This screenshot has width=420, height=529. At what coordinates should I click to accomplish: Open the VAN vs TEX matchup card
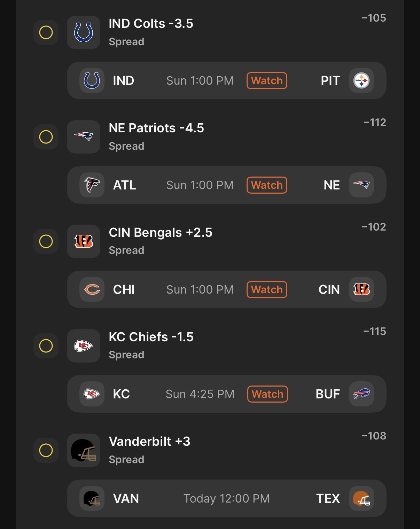coord(226,498)
